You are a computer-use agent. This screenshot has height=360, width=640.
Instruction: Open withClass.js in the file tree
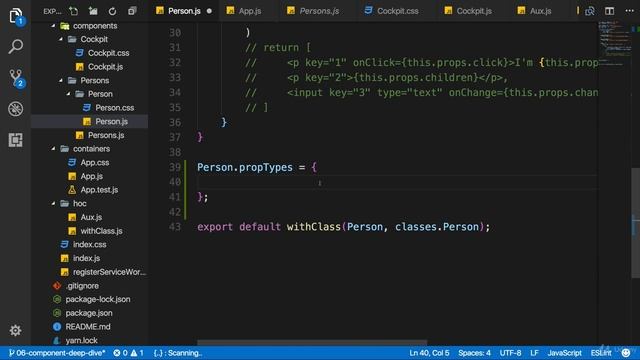click(101, 231)
